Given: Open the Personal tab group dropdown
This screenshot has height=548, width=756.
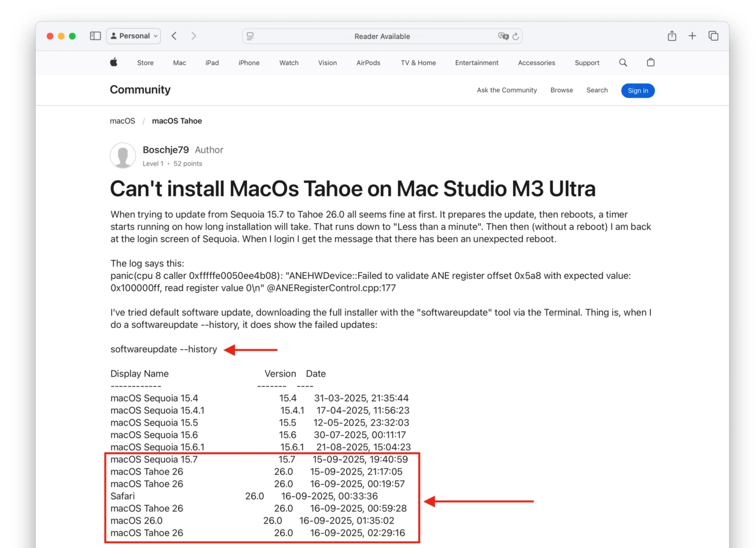Looking at the screenshot, I should (133, 35).
